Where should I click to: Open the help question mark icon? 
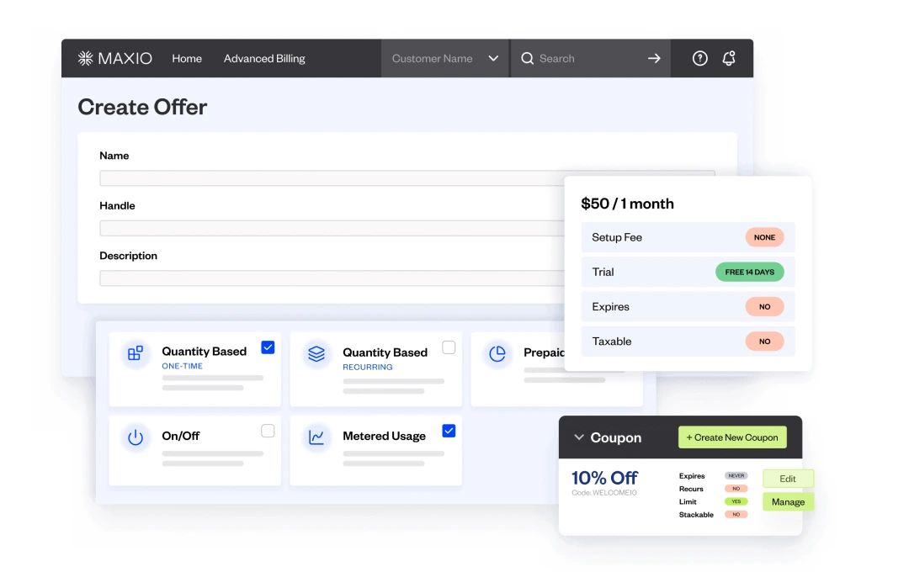point(699,58)
